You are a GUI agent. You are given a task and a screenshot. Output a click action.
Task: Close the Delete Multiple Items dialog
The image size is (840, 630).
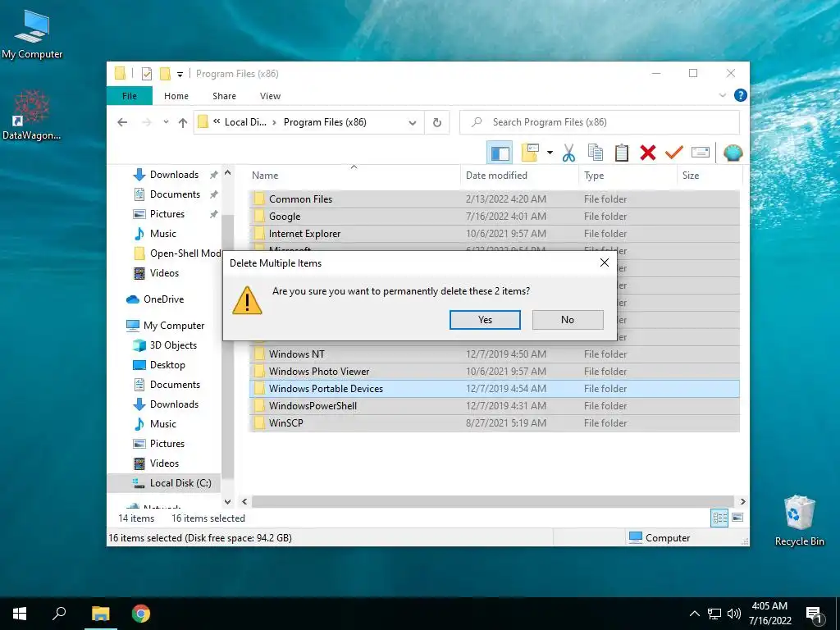pos(605,262)
